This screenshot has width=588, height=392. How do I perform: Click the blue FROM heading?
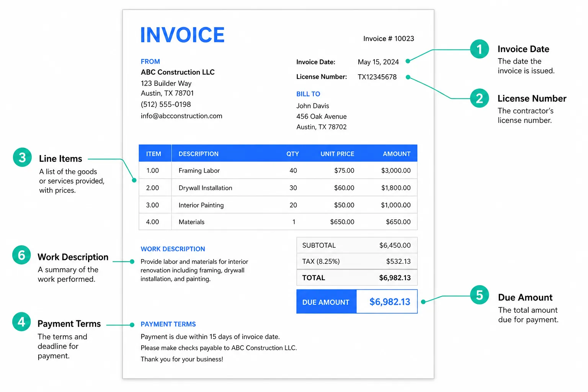(x=150, y=62)
